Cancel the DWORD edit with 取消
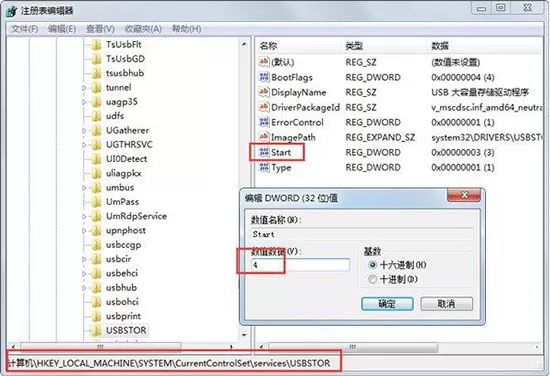 click(x=447, y=304)
